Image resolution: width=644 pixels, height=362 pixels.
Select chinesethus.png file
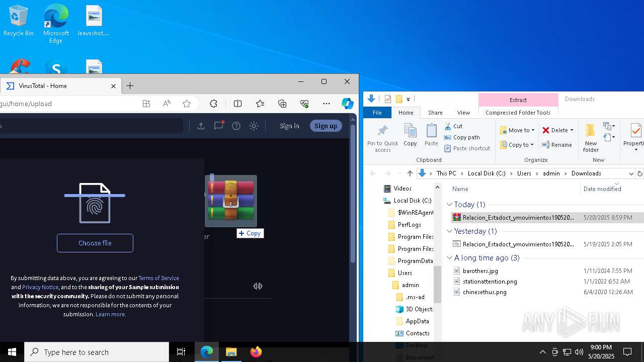(x=484, y=292)
